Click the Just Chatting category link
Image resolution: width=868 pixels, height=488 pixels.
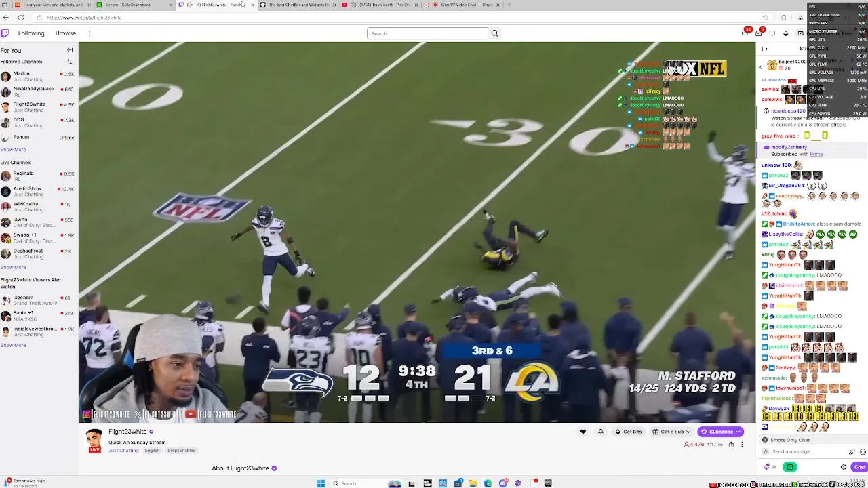[123, 451]
